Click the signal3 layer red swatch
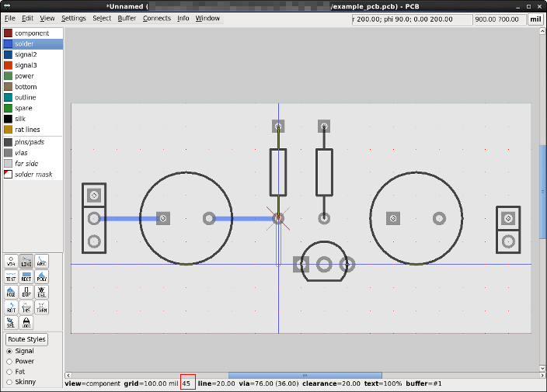The width and height of the screenshot is (547, 392). point(8,65)
